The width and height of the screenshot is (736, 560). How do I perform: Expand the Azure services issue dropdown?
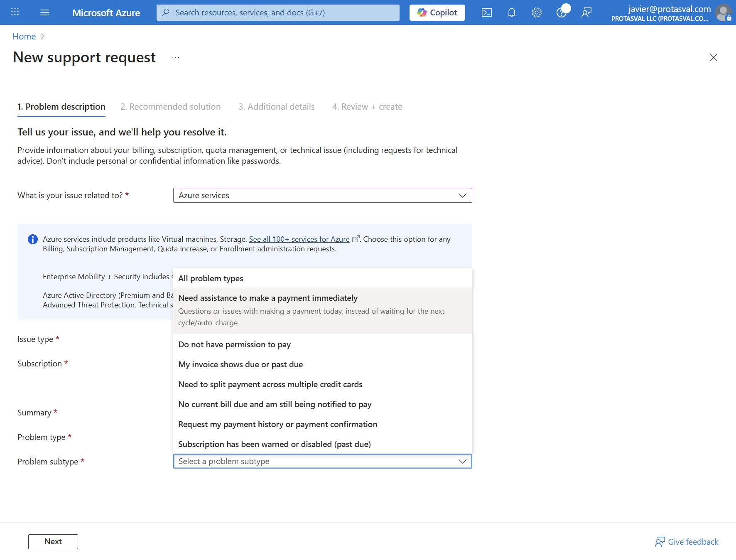pyautogui.click(x=323, y=195)
